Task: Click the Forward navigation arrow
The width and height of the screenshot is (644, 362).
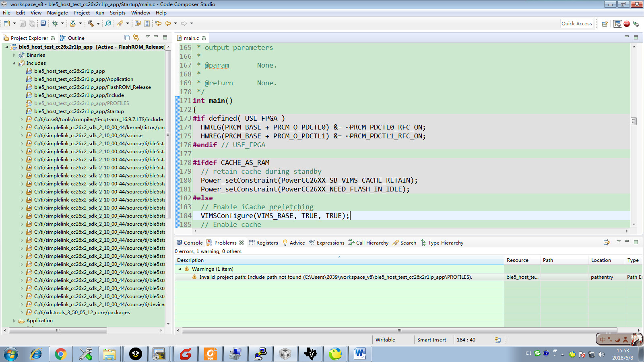Action: click(x=184, y=23)
